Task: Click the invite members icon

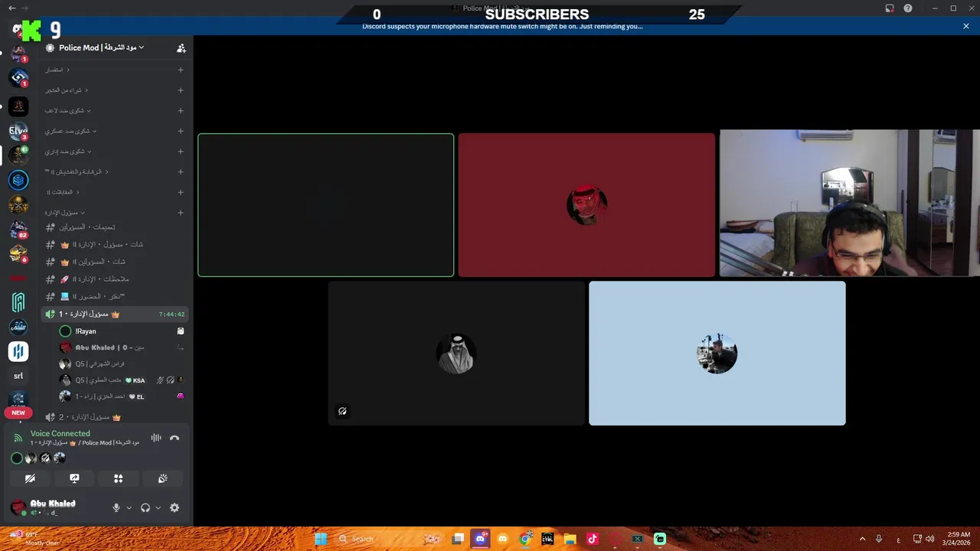Action: point(181,48)
